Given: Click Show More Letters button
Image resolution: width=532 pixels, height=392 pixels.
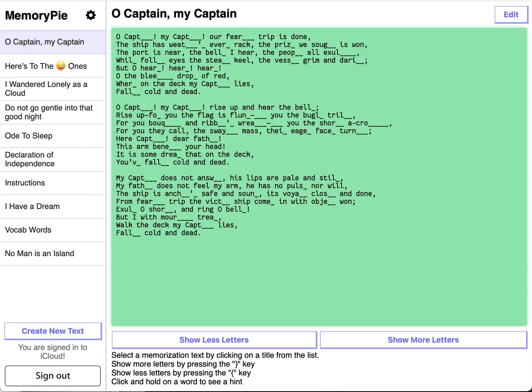Looking at the screenshot, I should coord(423,340).
